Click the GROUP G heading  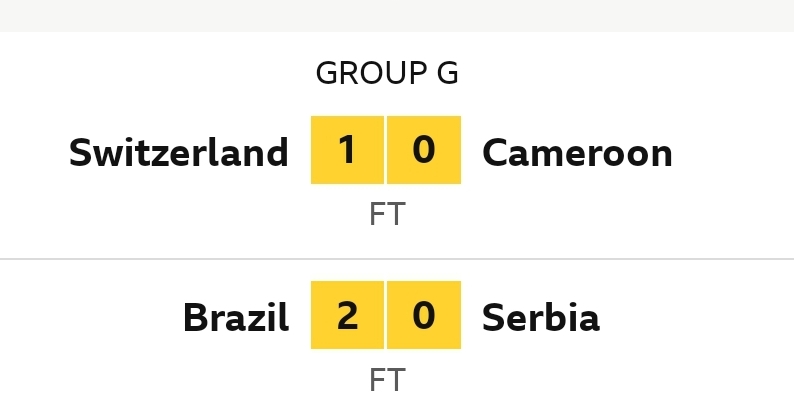[387, 73]
